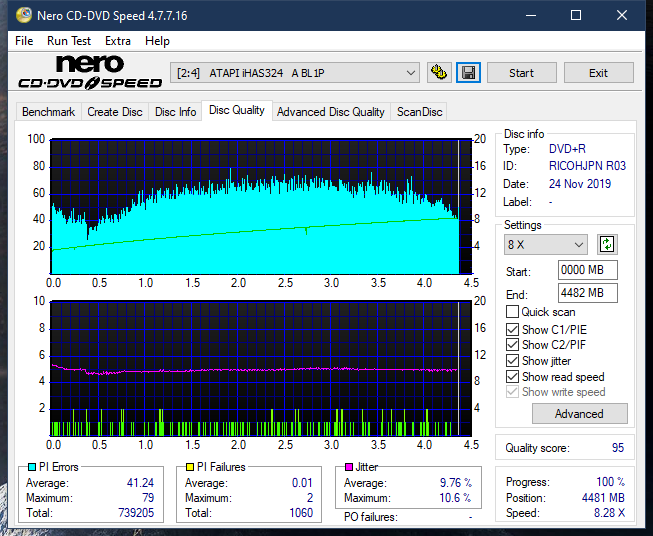Click the End position 4482 MB field
Screen dimensions: 653x536
[587, 293]
